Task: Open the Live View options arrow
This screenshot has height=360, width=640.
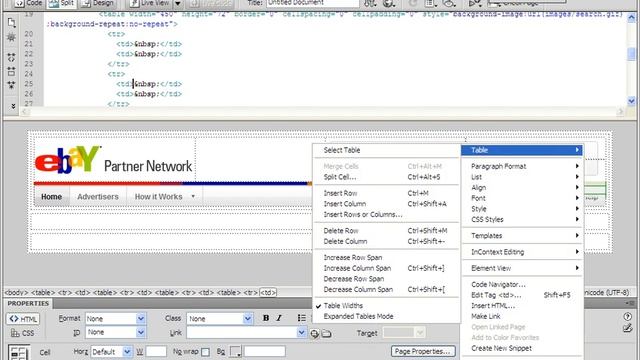Action: tap(178, 3)
